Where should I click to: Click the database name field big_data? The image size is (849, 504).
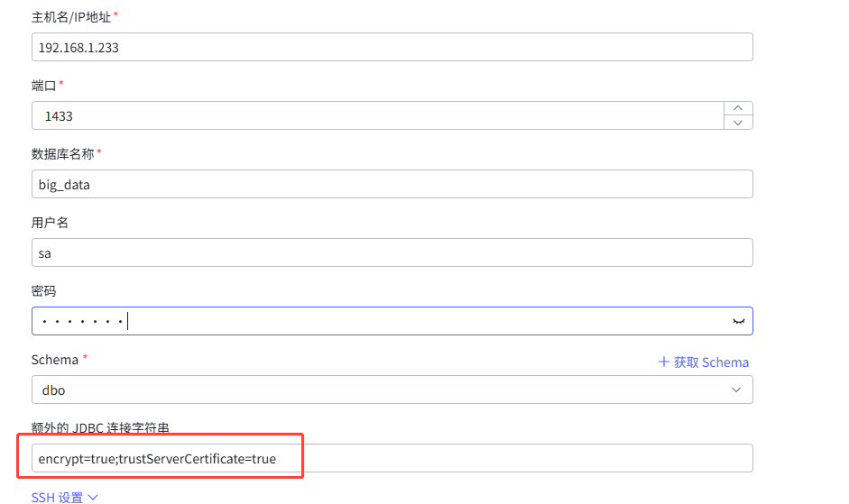[x=392, y=184]
